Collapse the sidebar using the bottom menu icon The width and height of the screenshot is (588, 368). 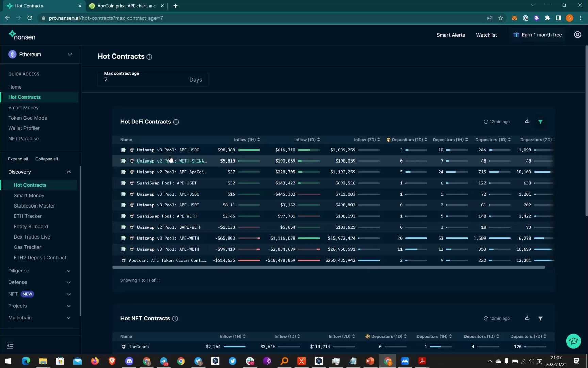(10, 346)
